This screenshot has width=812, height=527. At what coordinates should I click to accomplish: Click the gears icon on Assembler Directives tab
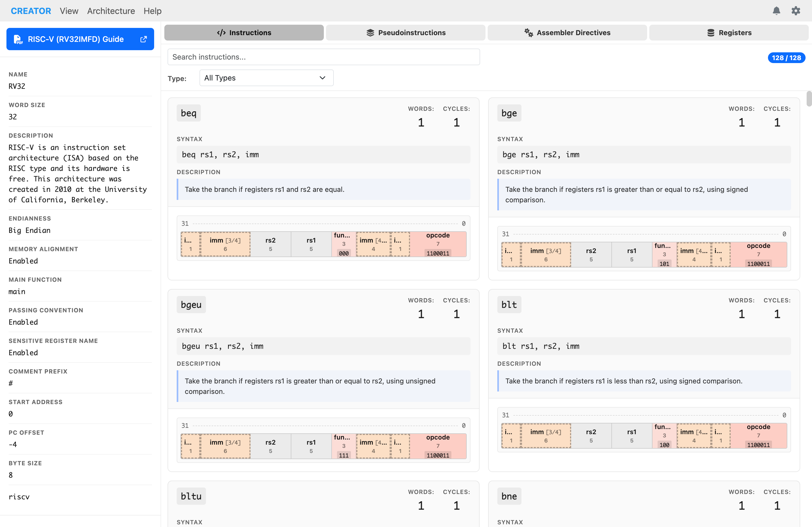pyautogui.click(x=528, y=33)
